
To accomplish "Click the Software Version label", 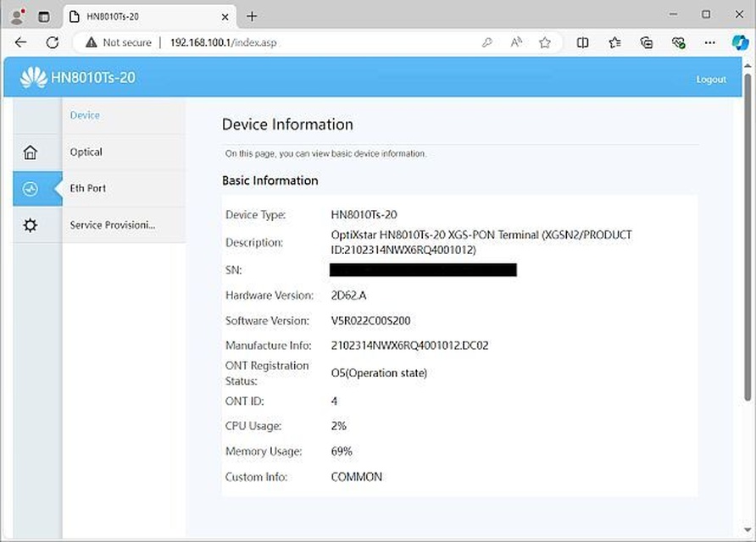I will (x=267, y=321).
